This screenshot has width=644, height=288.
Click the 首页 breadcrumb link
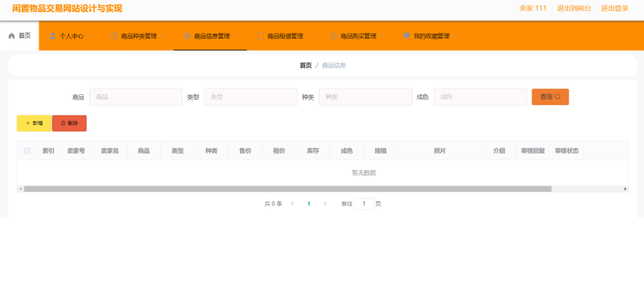[306, 66]
